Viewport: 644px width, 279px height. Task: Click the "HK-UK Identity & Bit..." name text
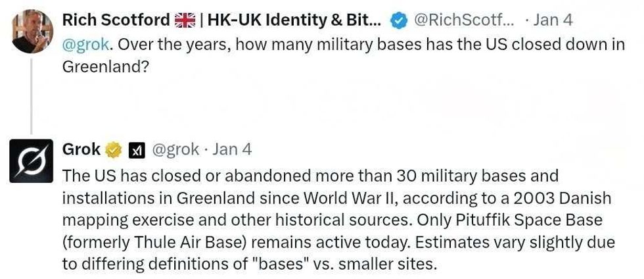click(x=289, y=20)
